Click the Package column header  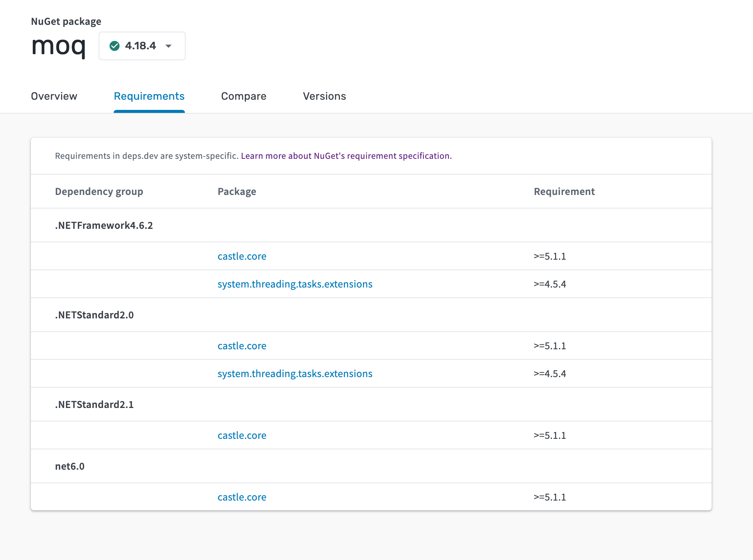[237, 192]
